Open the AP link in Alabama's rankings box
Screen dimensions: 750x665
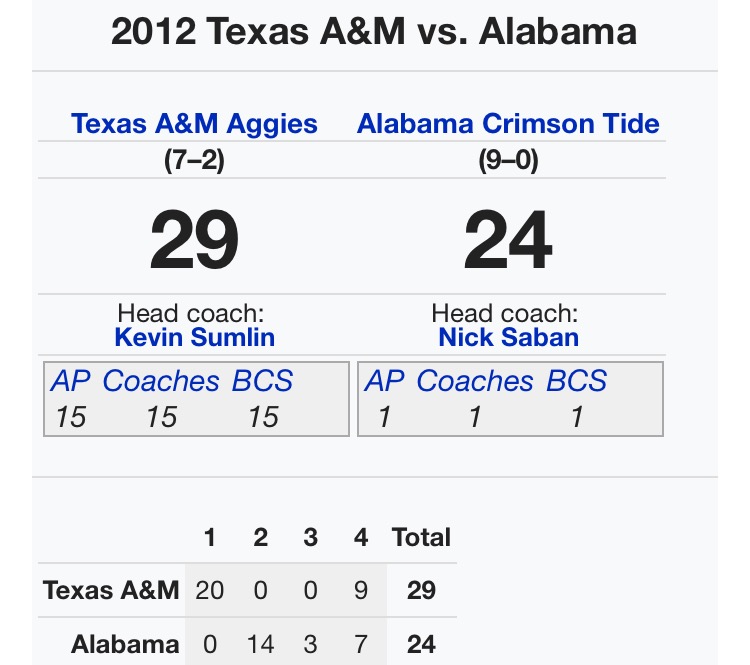click(385, 381)
